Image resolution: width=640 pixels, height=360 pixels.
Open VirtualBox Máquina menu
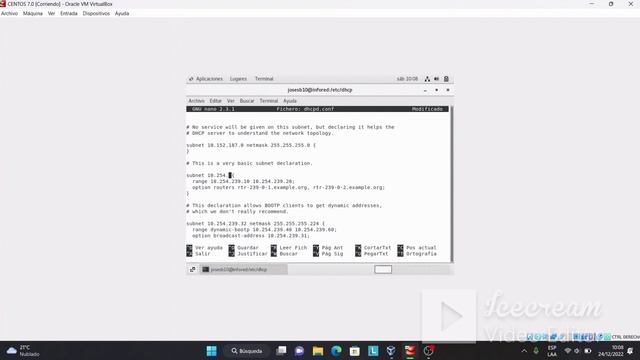(33, 13)
